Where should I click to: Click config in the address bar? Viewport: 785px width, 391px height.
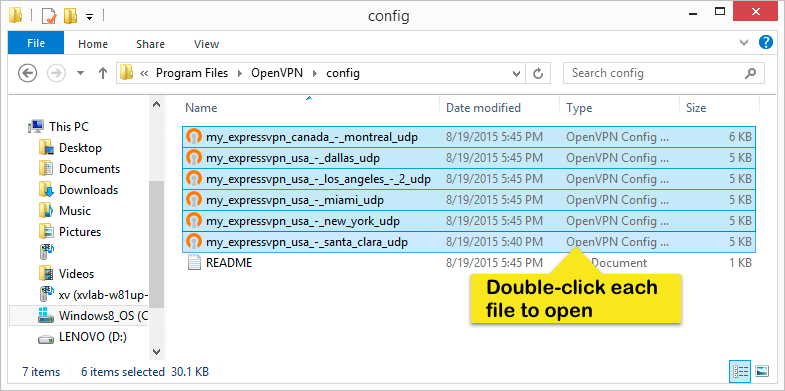[343, 73]
